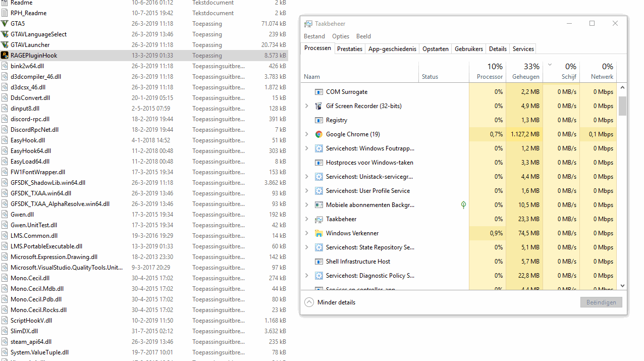Image resolution: width=644 pixels, height=361 pixels.
Task: Click the GTAVLauncher file icon
Action: click(5, 45)
